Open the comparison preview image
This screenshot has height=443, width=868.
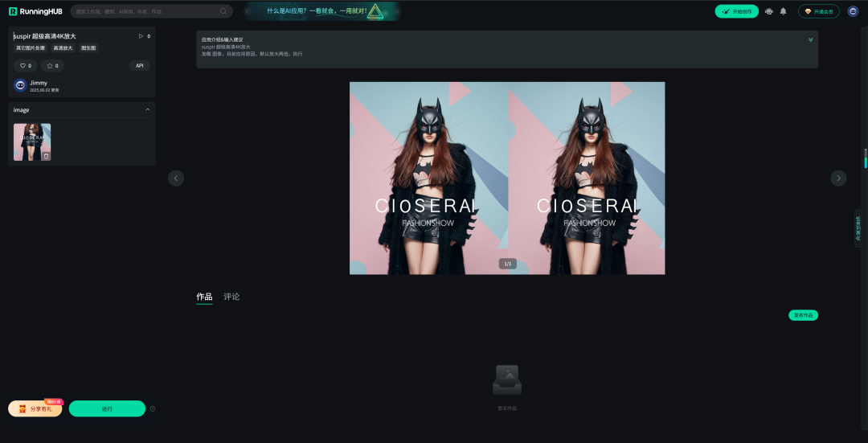[x=507, y=178]
